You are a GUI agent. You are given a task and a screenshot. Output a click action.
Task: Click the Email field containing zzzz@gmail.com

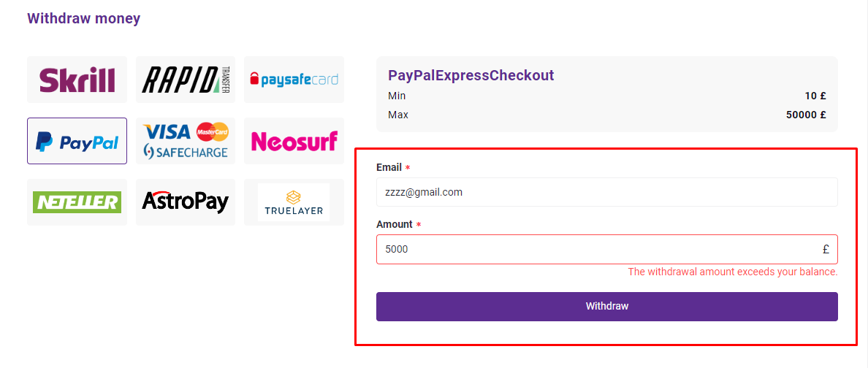point(606,192)
